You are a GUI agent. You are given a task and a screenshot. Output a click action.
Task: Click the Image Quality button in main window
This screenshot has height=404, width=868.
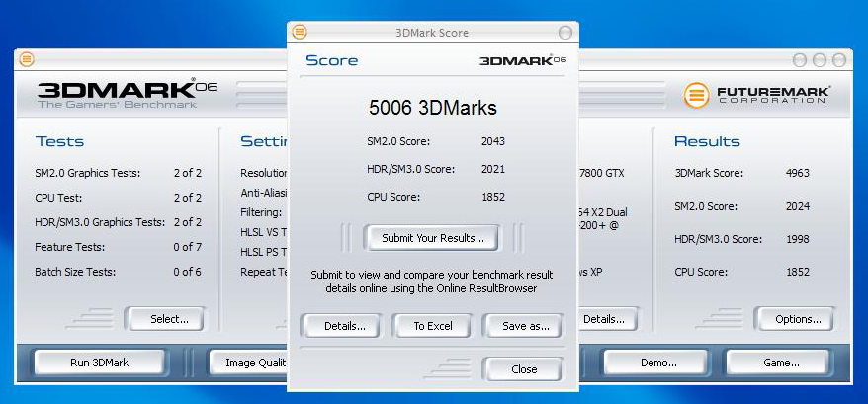tap(248, 364)
